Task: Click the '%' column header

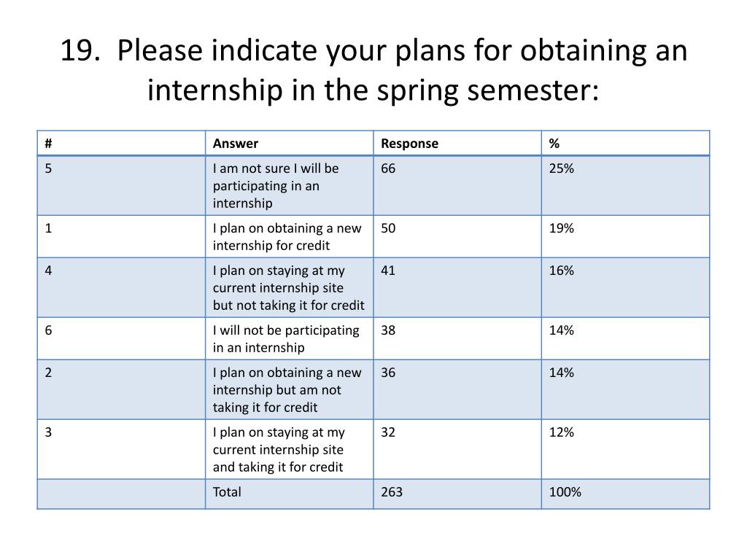Action: pyautogui.click(x=625, y=144)
